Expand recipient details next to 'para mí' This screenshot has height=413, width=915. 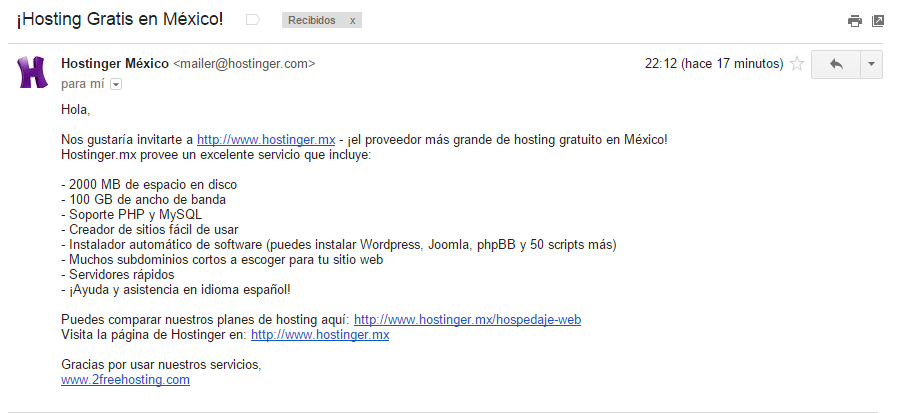point(116,85)
